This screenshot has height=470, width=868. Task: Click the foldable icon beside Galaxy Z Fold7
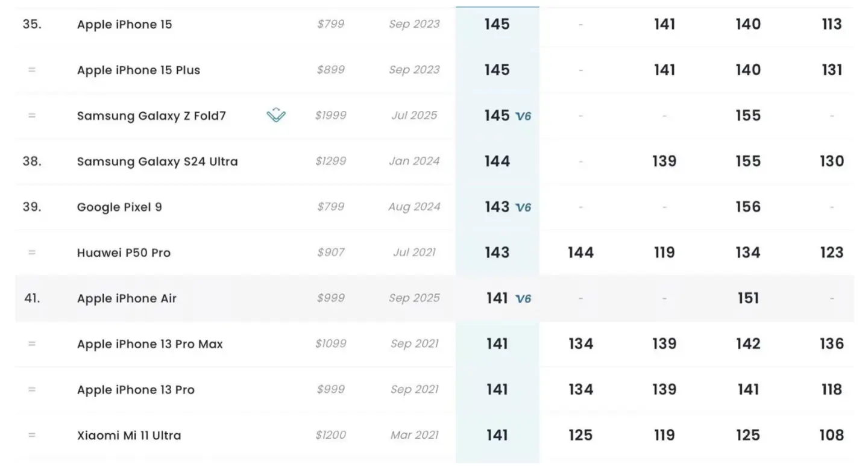click(x=276, y=115)
